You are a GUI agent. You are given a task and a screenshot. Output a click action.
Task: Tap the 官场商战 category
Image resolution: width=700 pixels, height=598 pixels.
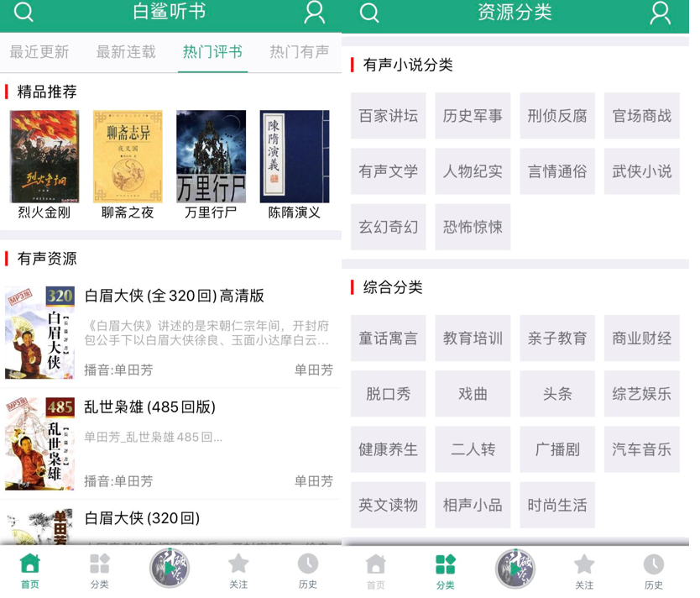(x=642, y=116)
